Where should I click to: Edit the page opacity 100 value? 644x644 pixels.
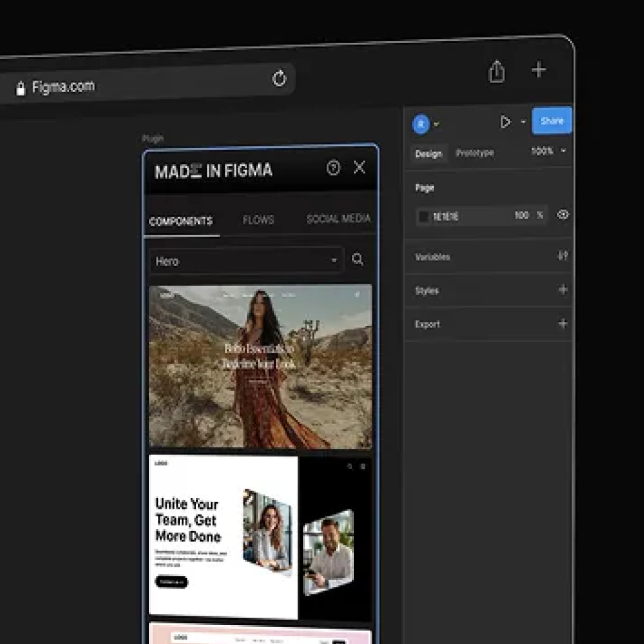click(x=521, y=215)
